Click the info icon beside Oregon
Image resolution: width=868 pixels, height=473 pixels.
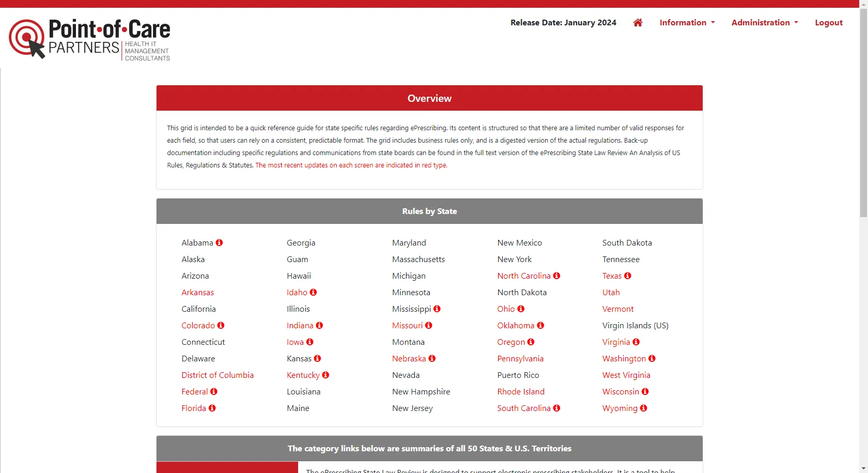click(531, 342)
